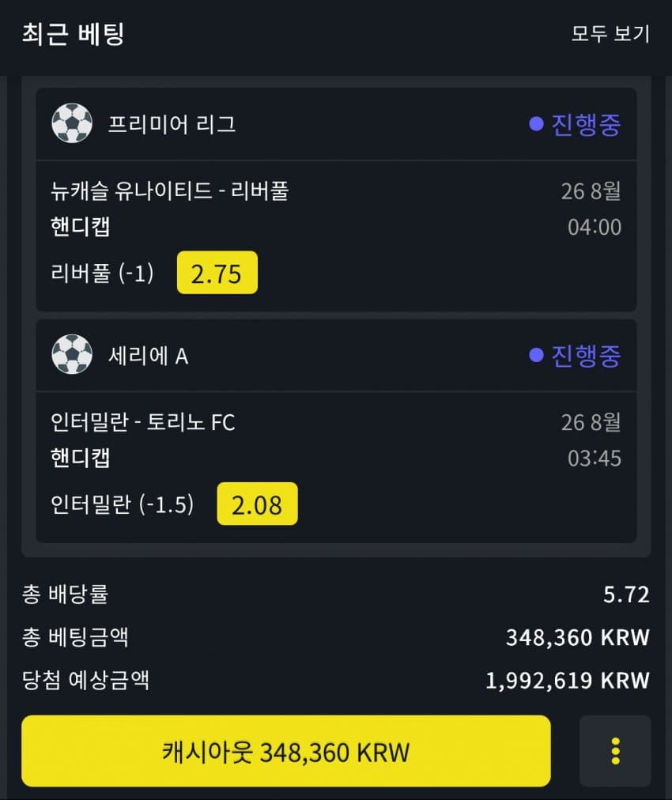672x800 pixels.
Task: Click the 리버풀 (-1) handicap selection text
Action: click(x=102, y=274)
